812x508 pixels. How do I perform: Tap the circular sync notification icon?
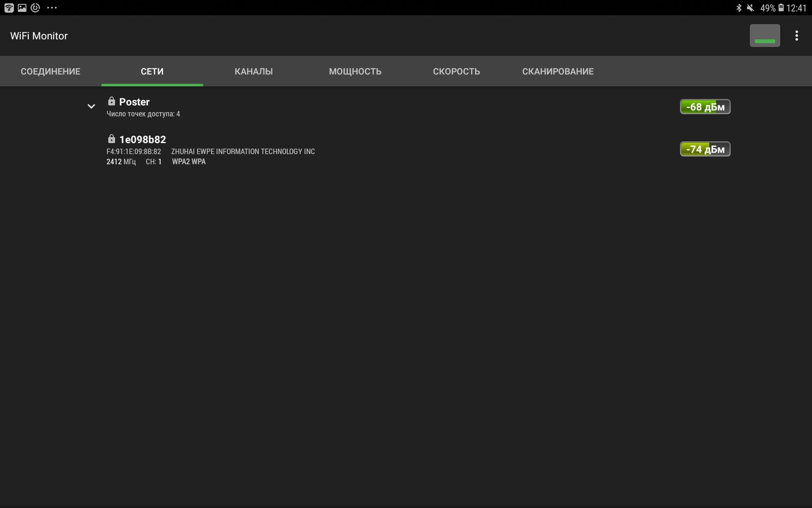pyautogui.click(x=36, y=8)
